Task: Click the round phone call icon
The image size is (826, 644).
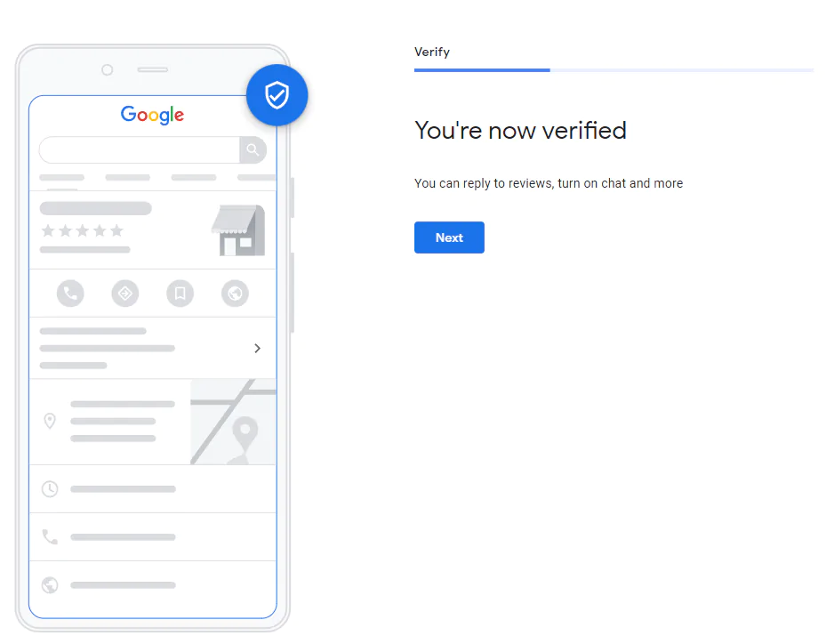Action: tap(70, 293)
